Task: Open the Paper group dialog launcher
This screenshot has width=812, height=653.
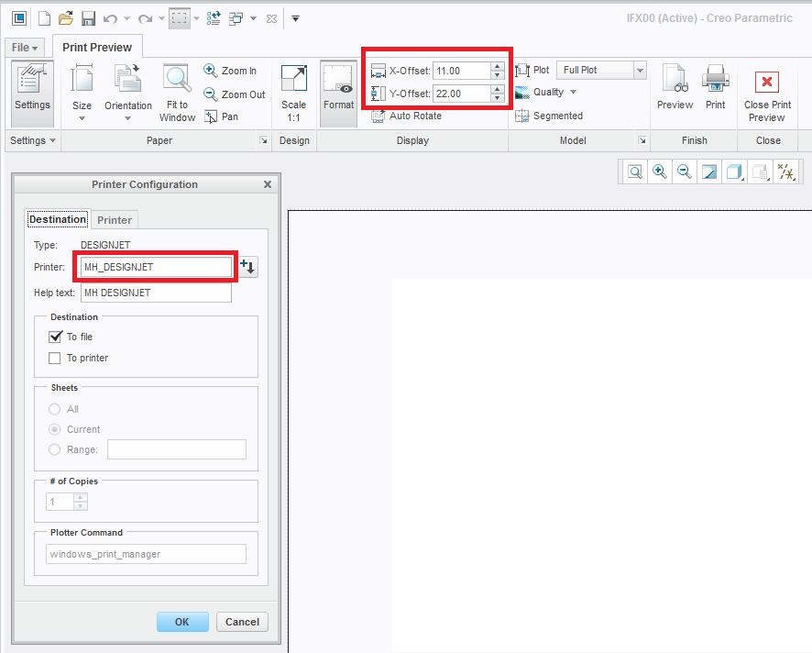Action: [x=264, y=140]
